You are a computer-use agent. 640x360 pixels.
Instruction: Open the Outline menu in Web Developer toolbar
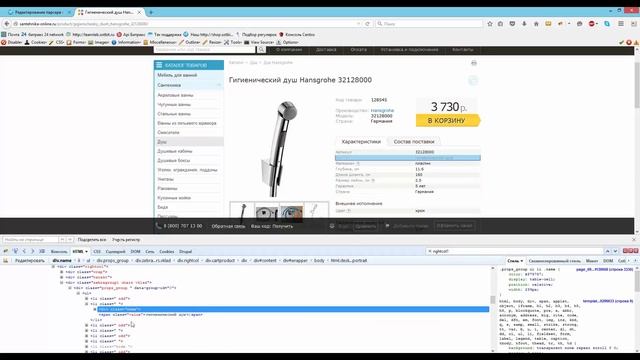(190, 42)
